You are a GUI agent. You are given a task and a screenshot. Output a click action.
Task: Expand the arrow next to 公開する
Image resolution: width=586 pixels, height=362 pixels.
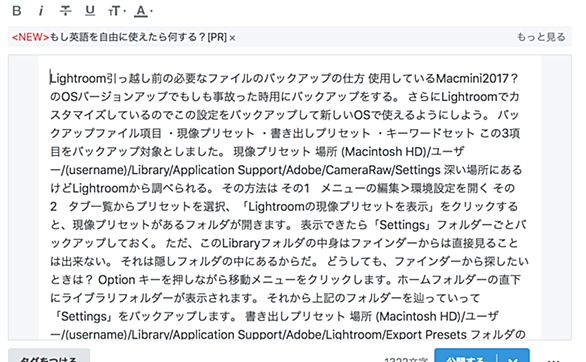[513, 358]
